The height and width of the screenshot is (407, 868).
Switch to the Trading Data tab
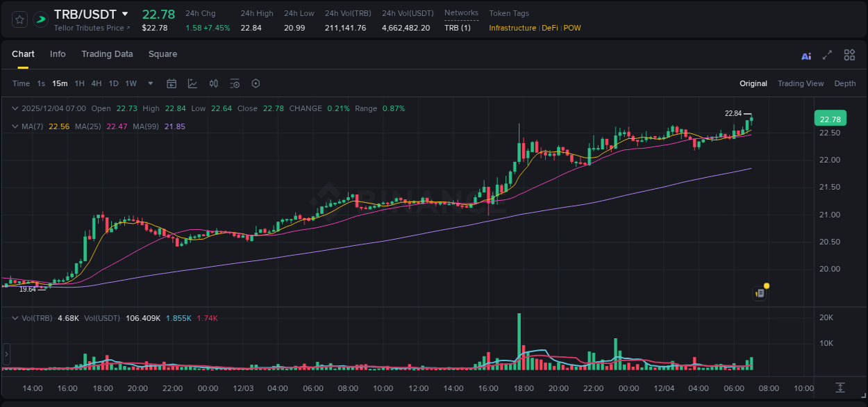coord(107,54)
